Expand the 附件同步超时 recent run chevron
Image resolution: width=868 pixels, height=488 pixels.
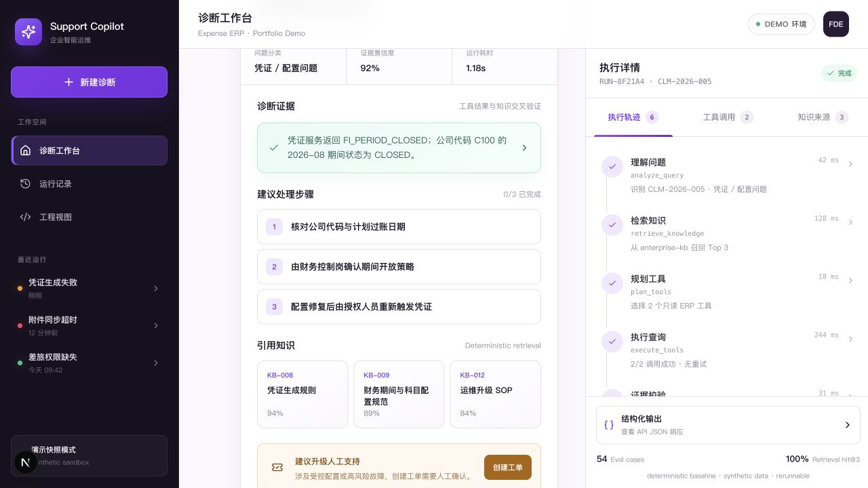tap(156, 326)
